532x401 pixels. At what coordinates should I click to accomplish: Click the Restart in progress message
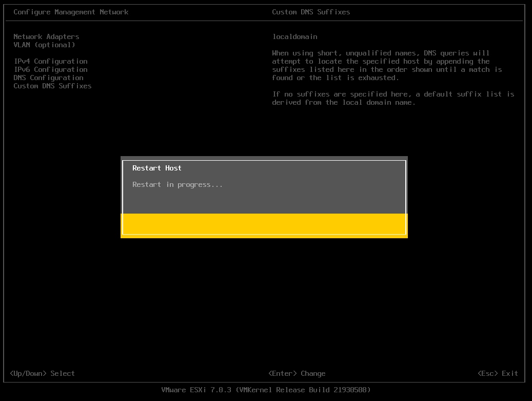click(x=177, y=185)
